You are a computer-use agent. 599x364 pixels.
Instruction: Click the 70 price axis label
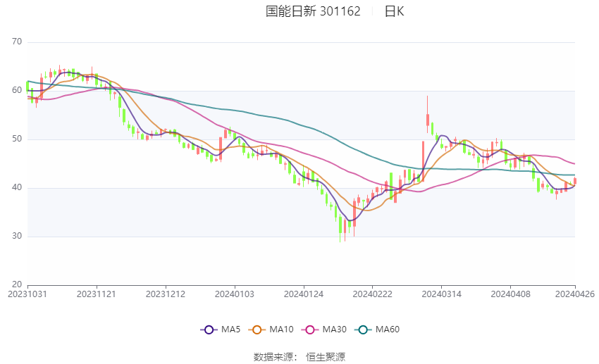[18, 42]
